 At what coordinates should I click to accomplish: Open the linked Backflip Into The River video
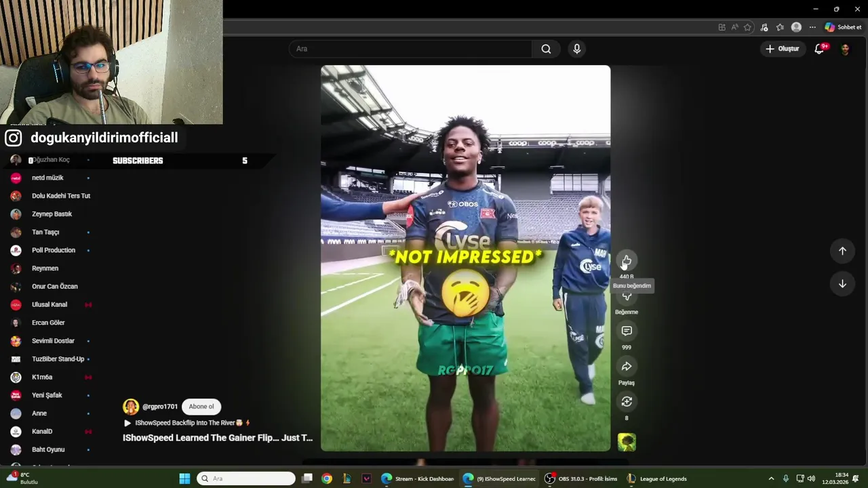click(x=187, y=423)
